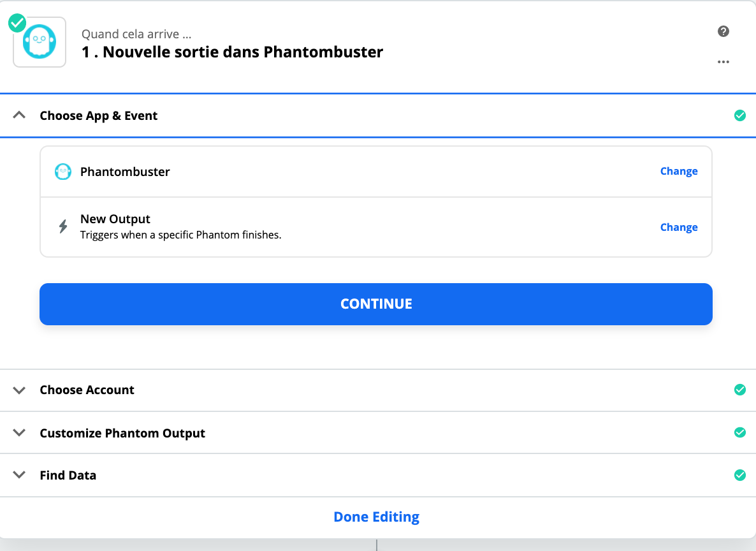Screen dimensions: 756x551
Task: Click the Phantombuster app name text
Action: tap(125, 172)
